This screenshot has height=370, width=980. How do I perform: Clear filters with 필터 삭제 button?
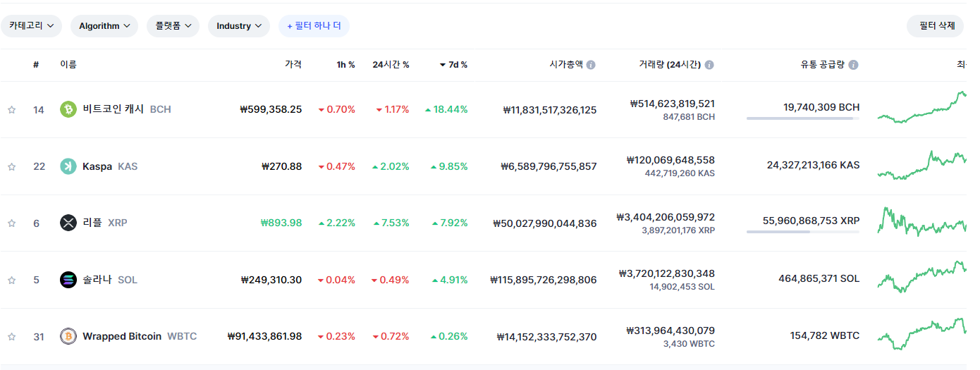point(937,26)
